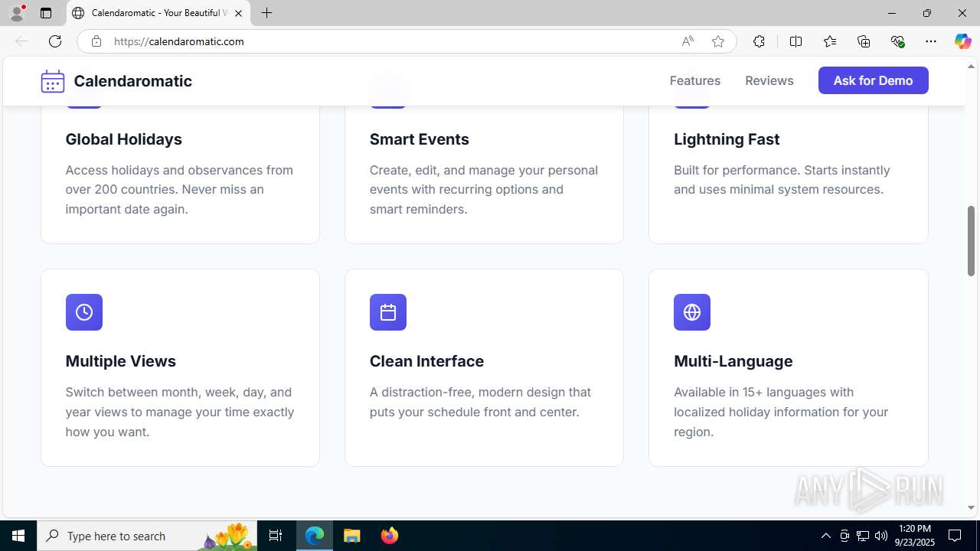Click the Multiple Views heading
This screenshot has width=980, height=551.
click(x=121, y=361)
